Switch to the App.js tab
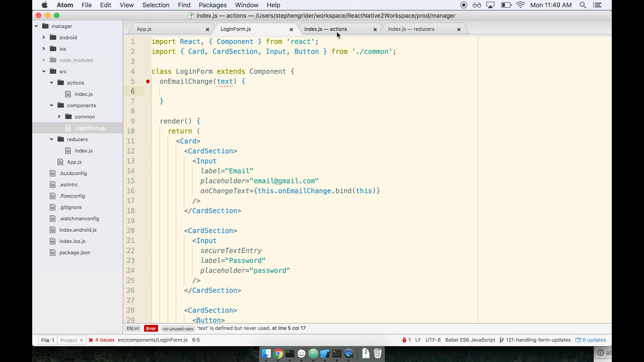 [171, 29]
